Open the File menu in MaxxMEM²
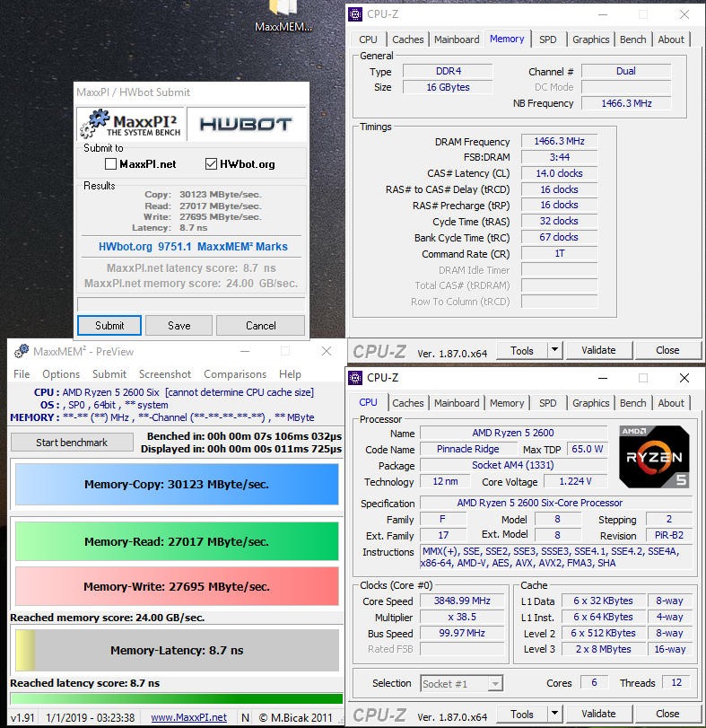706x728 pixels. [x=22, y=374]
